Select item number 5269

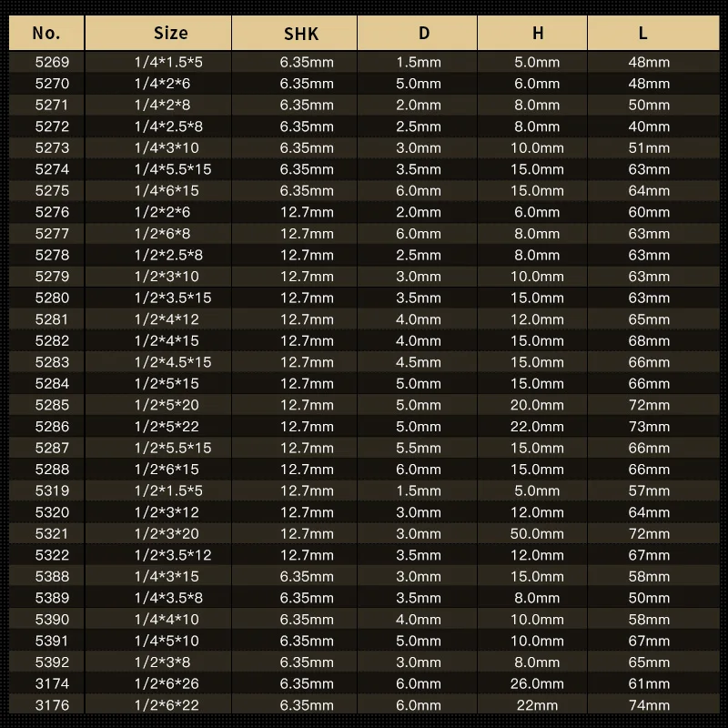pyautogui.click(x=52, y=62)
